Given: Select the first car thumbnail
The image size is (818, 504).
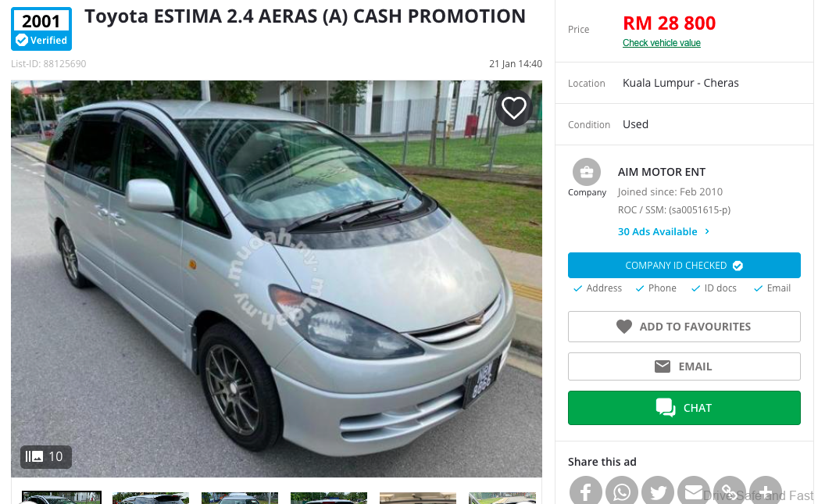Looking at the screenshot, I should point(62,497).
